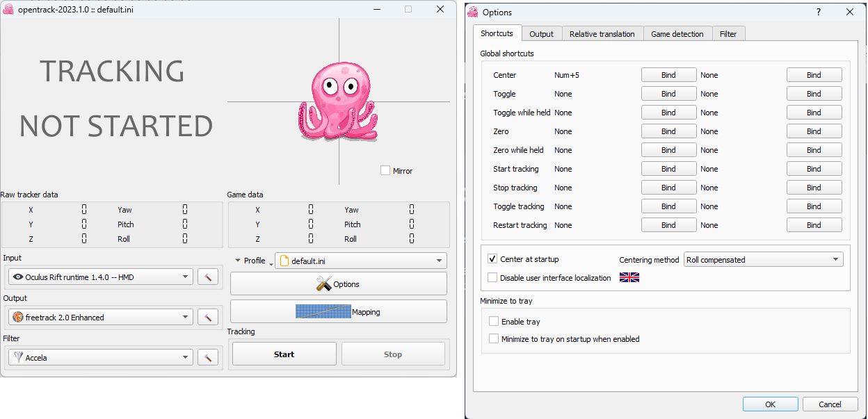Open the default.ini profile dropdown

pos(361,261)
